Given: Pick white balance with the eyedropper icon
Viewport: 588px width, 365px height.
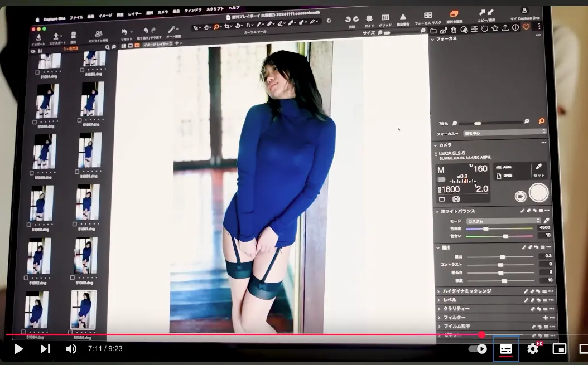Looking at the screenshot, I should (x=547, y=221).
